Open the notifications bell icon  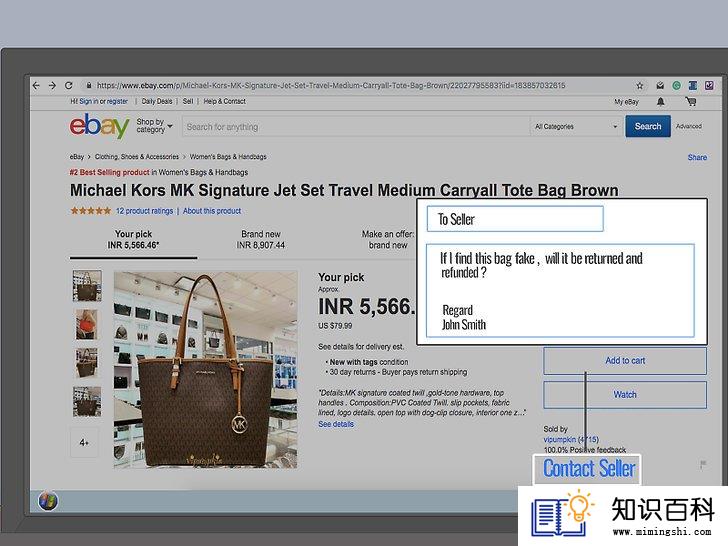click(660, 102)
